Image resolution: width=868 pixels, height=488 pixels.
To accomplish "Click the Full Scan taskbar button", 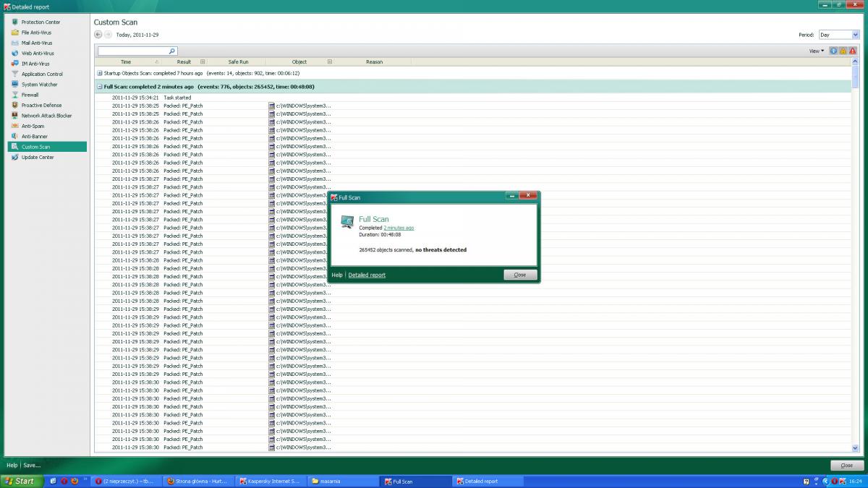I will pyautogui.click(x=415, y=481).
